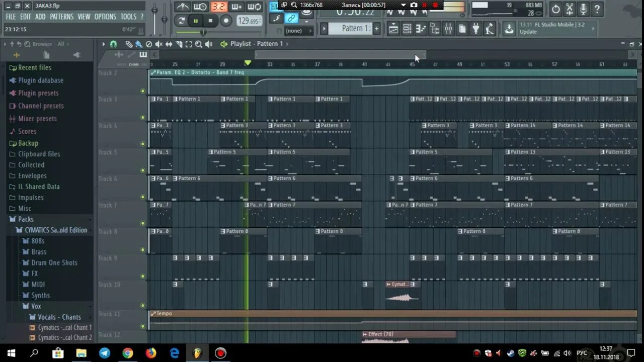Select the Playback tool in playlist toolbar
644x362 pixels.
click(209, 44)
